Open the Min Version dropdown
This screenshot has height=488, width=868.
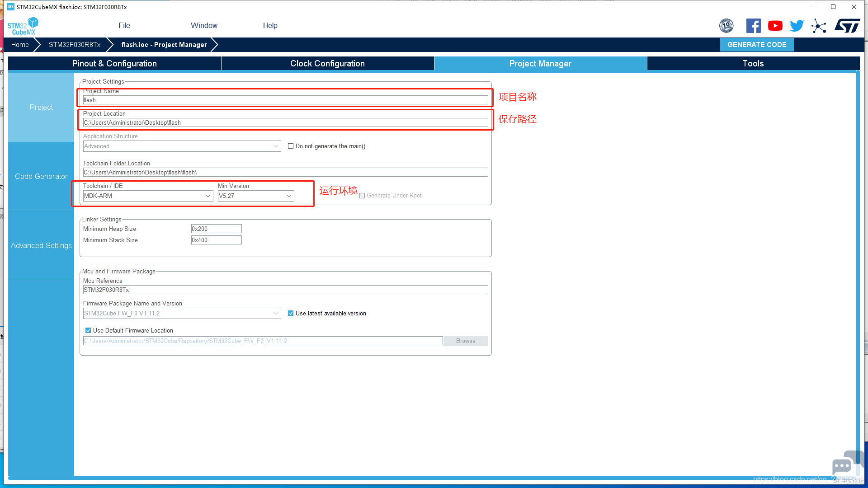(x=256, y=196)
